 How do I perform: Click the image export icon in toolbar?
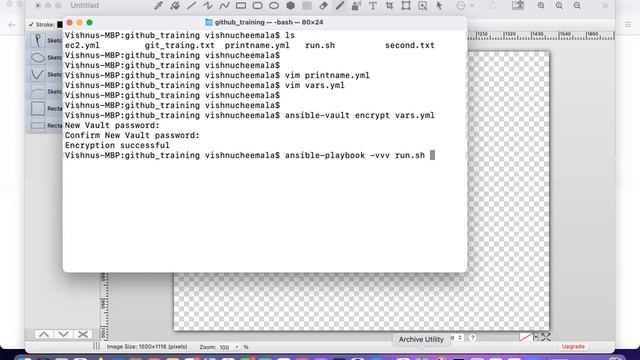(518, 6)
